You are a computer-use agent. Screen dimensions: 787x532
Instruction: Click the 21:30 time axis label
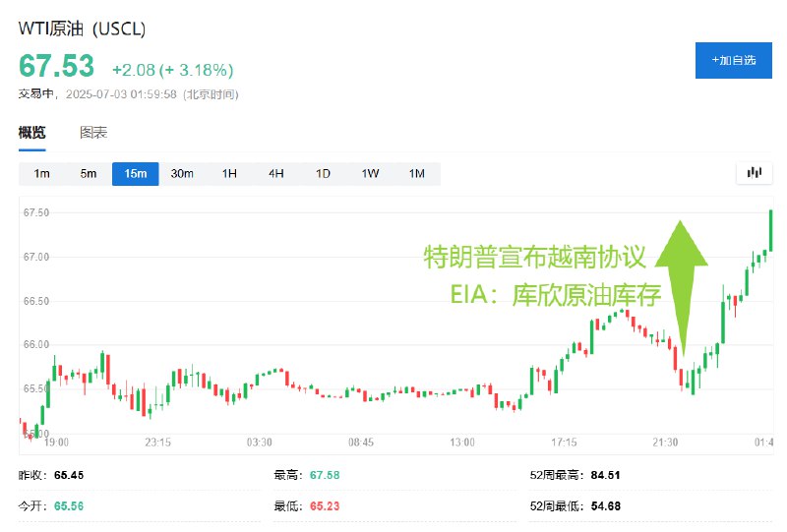click(x=665, y=443)
